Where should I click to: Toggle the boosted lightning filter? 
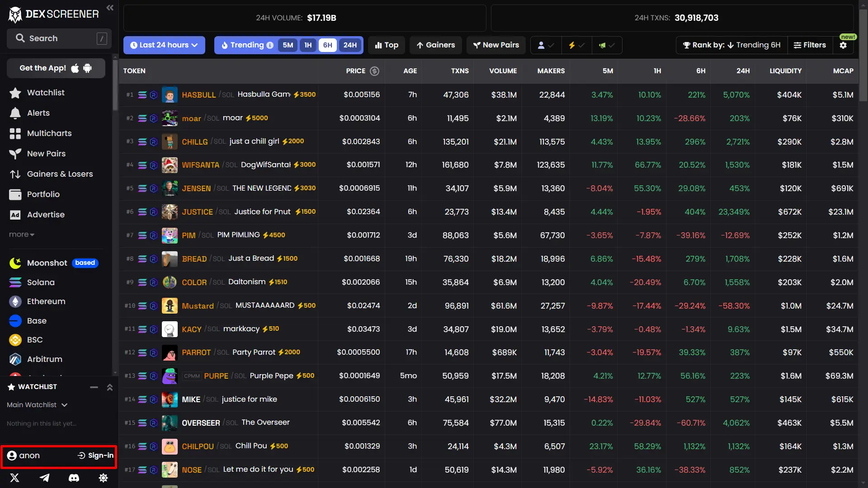[x=576, y=45]
